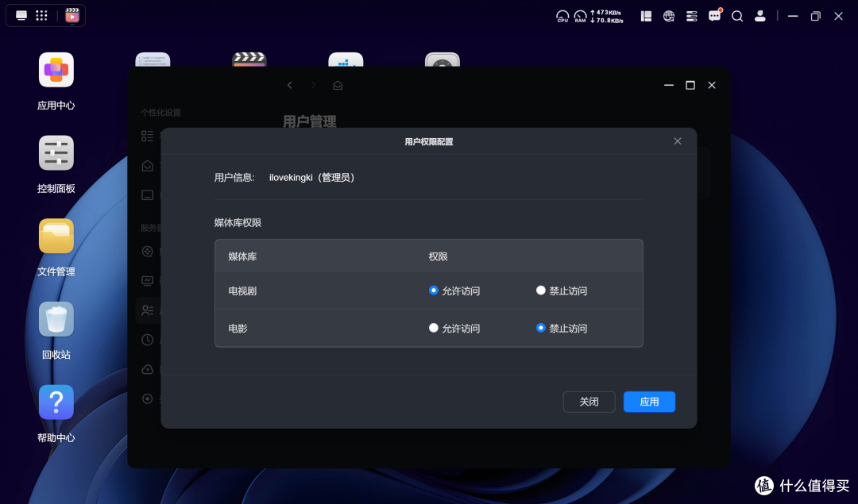The width and height of the screenshot is (858, 504).
Task: Open the task manager list icon in top bar
Action: (x=692, y=17)
